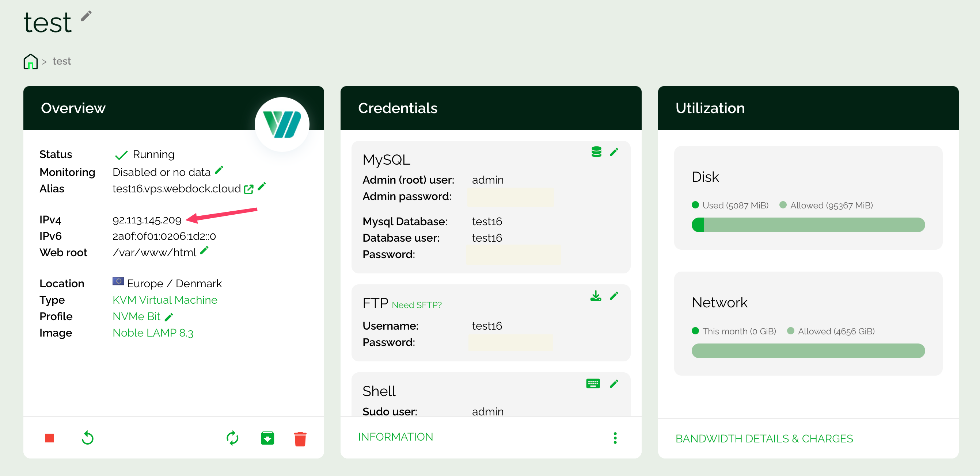The image size is (980, 476).
Task: Open the three-dot credentials menu
Action: pyautogui.click(x=615, y=438)
